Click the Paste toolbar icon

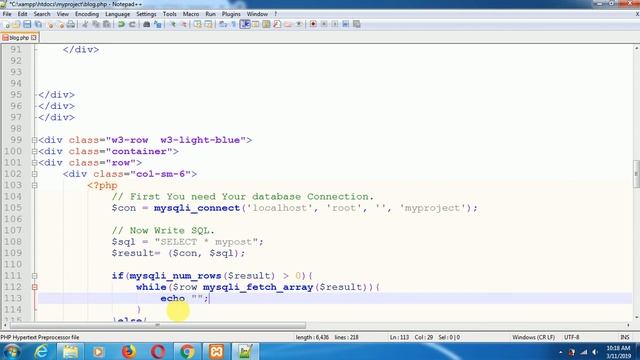click(x=107, y=24)
